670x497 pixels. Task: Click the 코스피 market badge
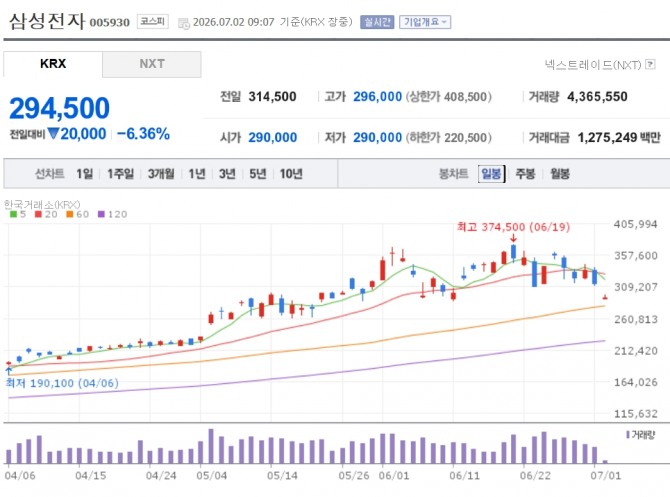(153, 21)
